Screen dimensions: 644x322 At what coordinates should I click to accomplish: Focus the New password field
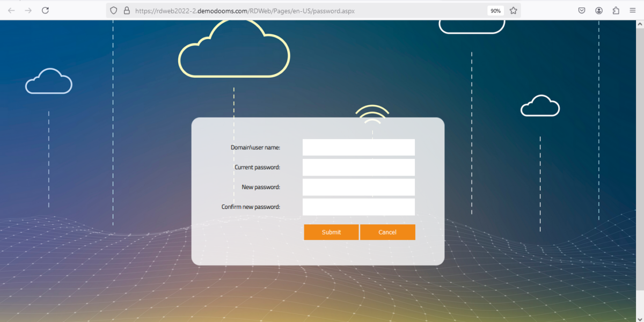[358, 187]
